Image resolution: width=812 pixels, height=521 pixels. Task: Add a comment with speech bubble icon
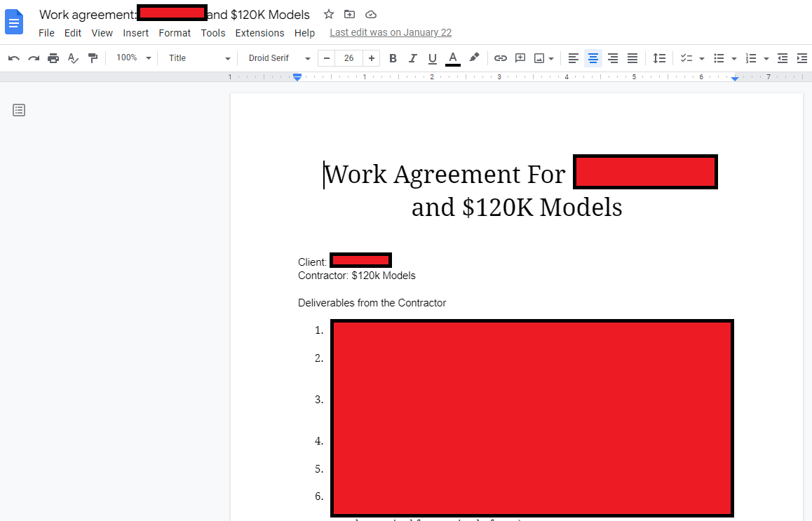click(520, 58)
